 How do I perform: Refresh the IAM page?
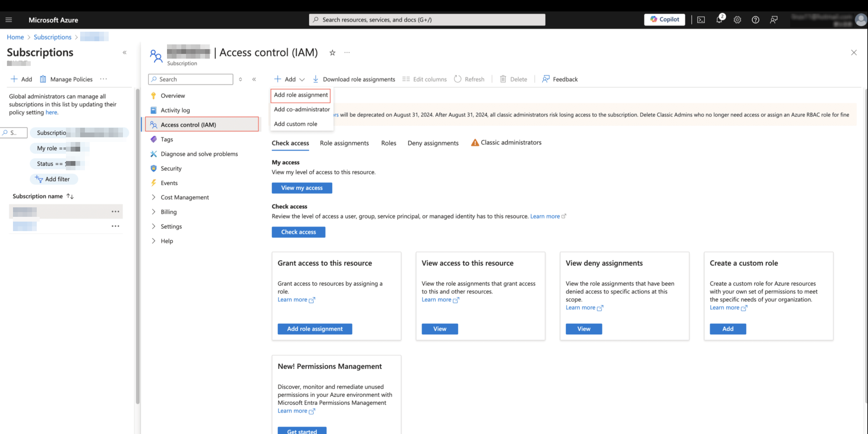tap(469, 79)
